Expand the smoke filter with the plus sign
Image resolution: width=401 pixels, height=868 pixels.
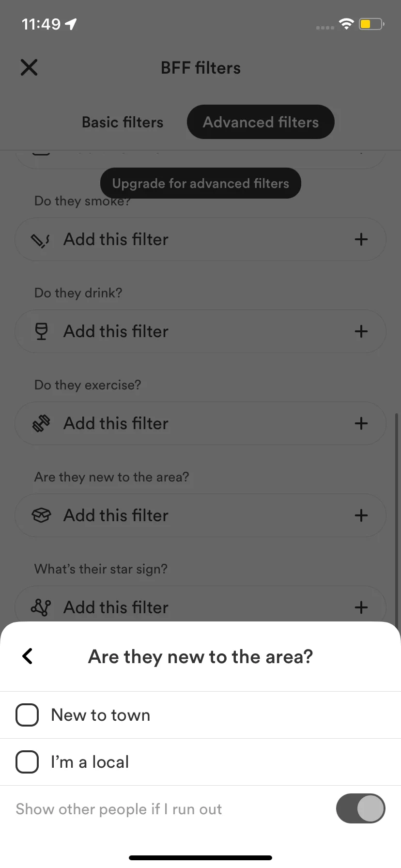click(x=361, y=239)
